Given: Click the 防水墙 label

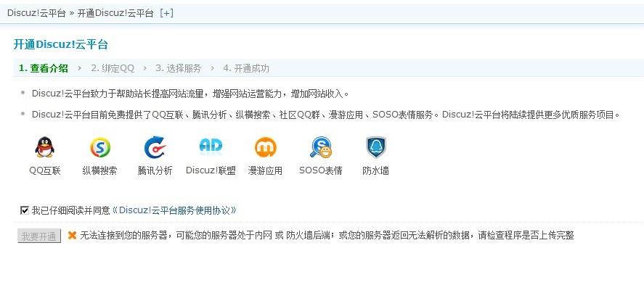Looking at the screenshot, I should [376, 170].
